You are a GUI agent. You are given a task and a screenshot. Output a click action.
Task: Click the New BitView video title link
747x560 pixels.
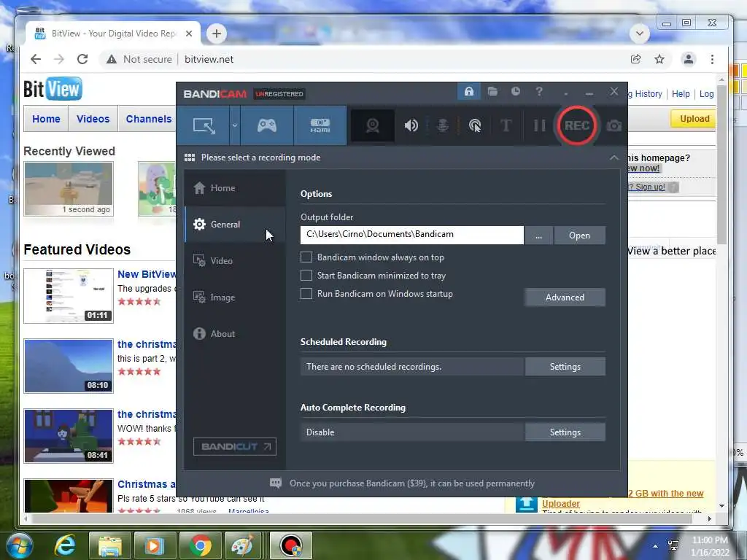pos(147,274)
